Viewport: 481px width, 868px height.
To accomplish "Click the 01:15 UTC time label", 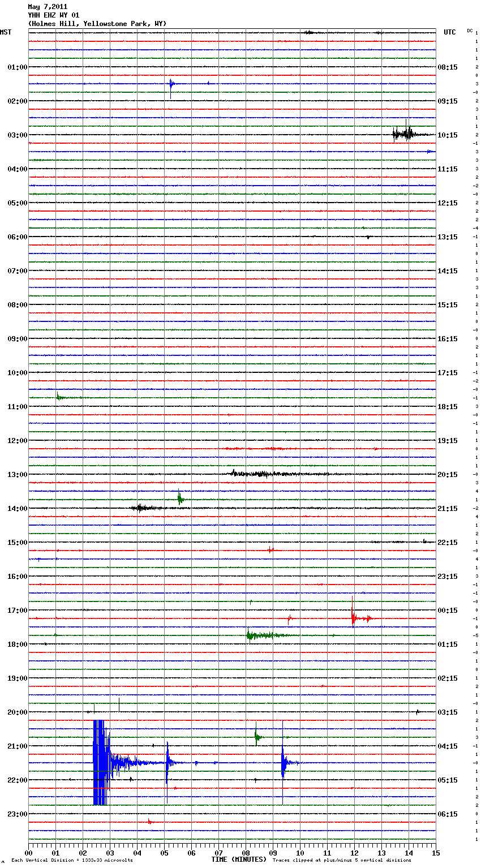I will point(448,644).
